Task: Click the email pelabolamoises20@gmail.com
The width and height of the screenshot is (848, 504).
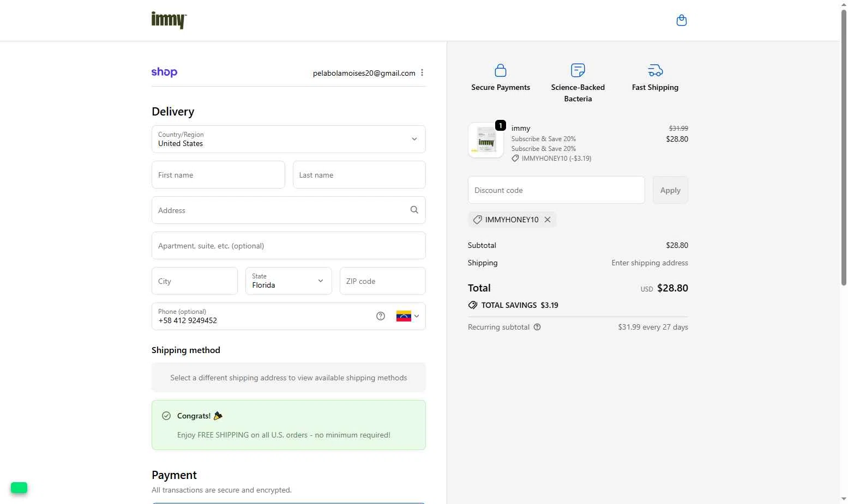Action: pyautogui.click(x=364, y=73)
